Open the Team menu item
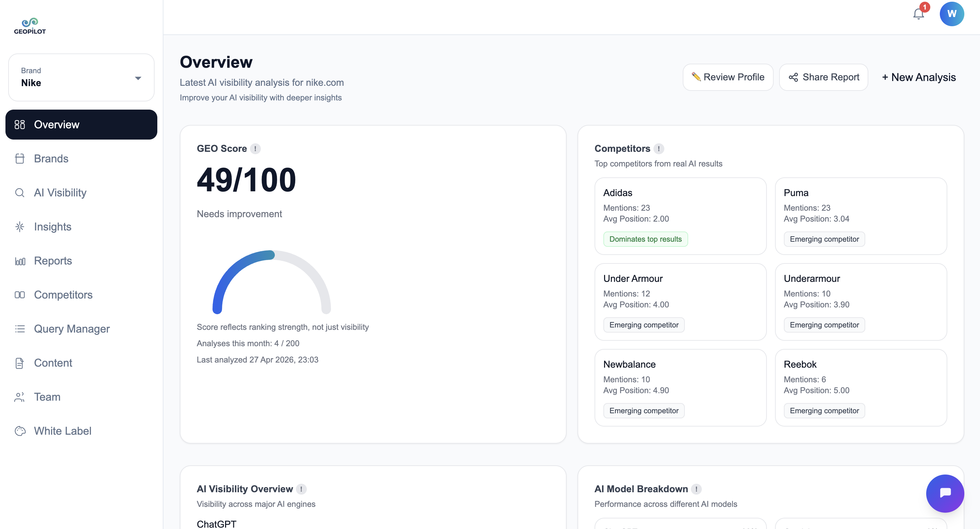Screen dimensions: 980x529 point(81,397)
